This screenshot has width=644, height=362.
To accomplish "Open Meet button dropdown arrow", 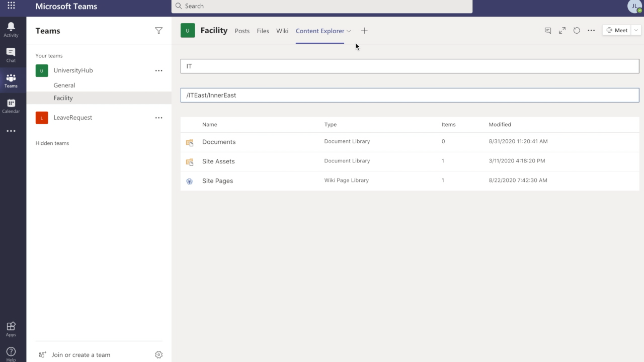I will click(636, 30).
